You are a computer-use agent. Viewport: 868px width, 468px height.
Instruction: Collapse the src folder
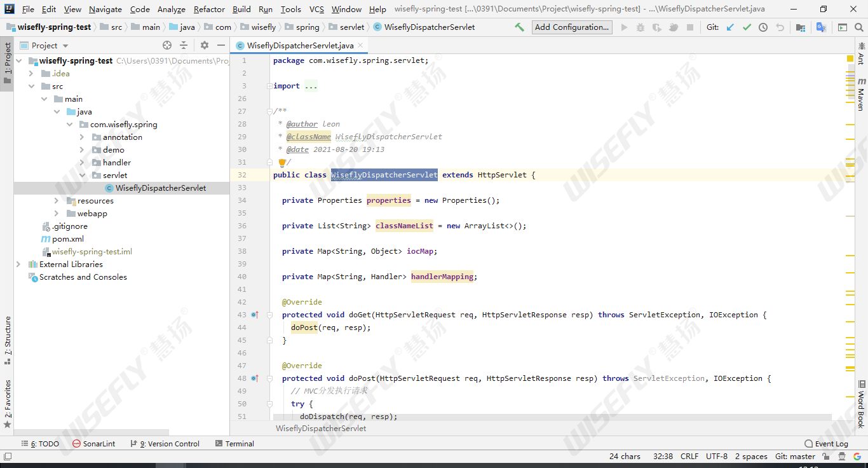[31, 86]
